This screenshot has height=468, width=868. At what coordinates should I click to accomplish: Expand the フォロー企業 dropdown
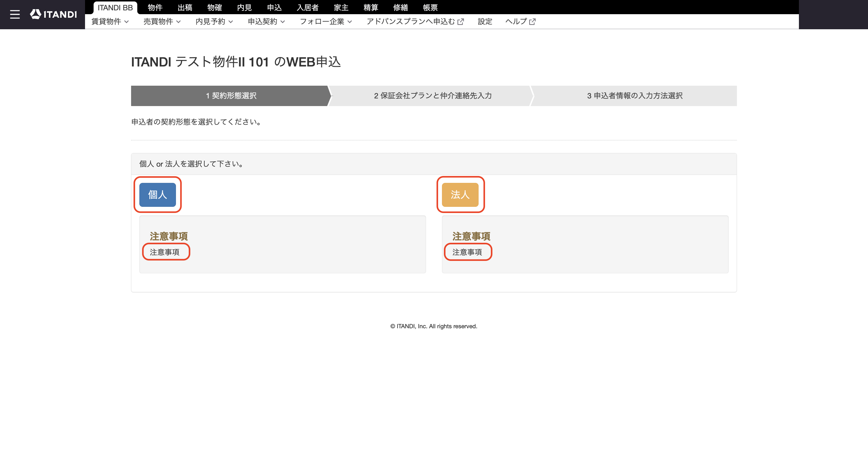(326, 22)
